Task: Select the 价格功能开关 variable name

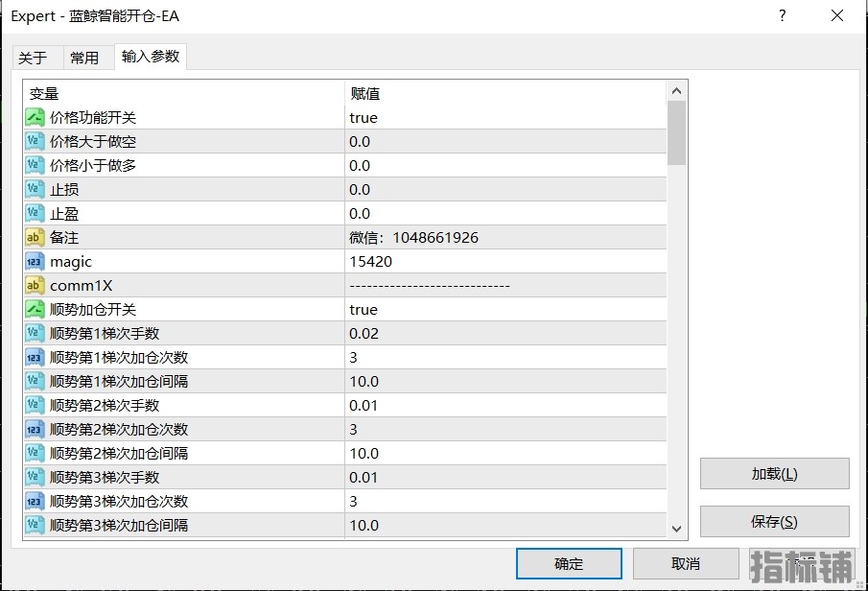Action: tap(93, 117)
